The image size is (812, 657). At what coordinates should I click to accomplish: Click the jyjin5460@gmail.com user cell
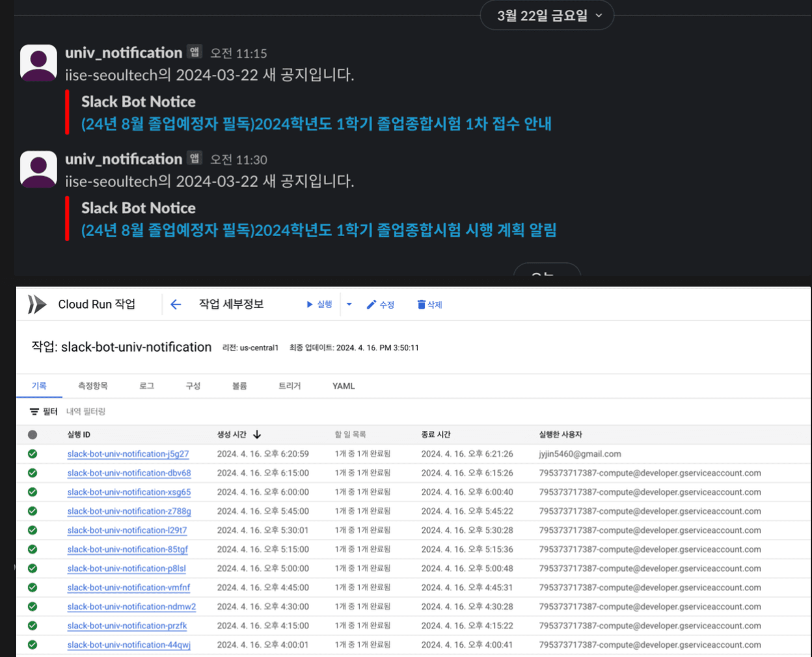pos(580,454)
